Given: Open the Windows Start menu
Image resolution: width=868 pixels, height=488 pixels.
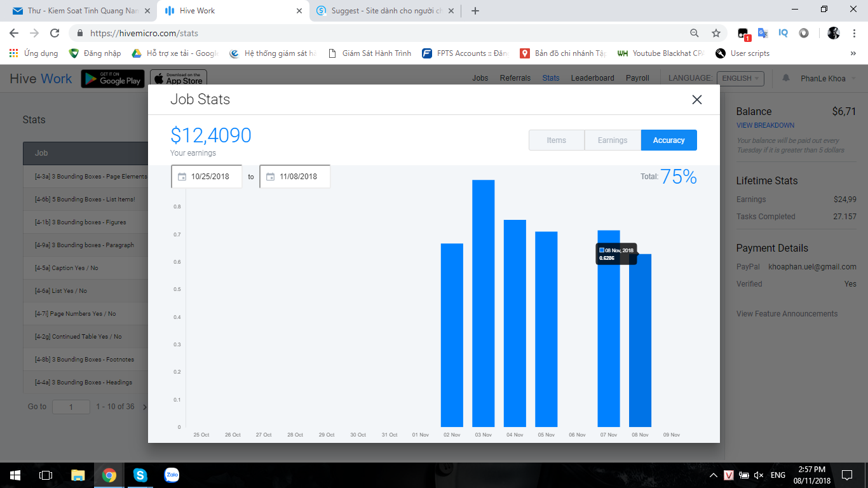Looking at the screenshot, I should [x=15, y=475].
